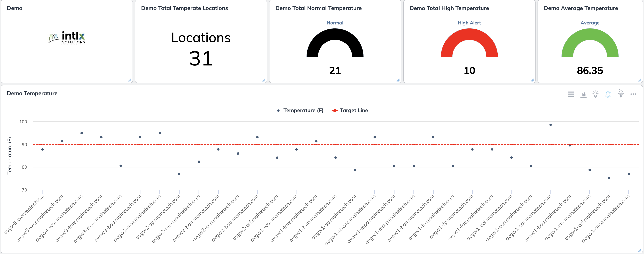Hide the Temperature (F) series via its legend

(x=303, y=110)
